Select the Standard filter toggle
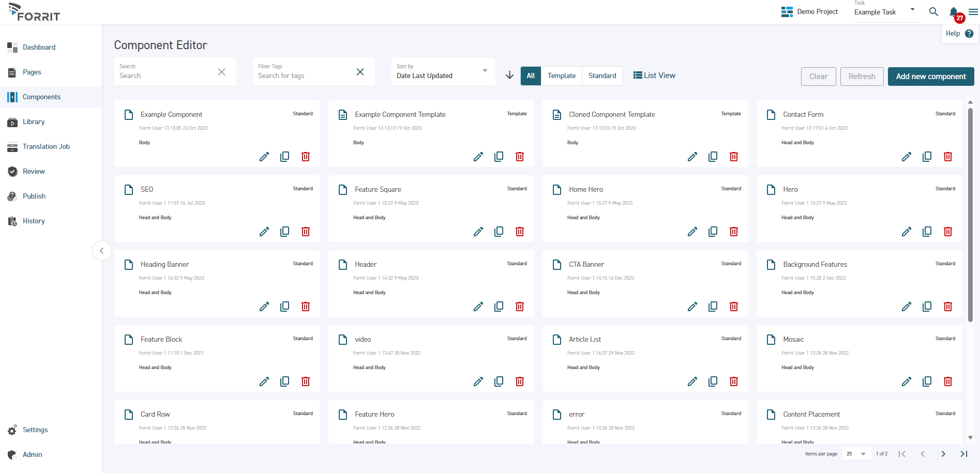This screenshot has width=980, height=473. (x=602, y=75)
